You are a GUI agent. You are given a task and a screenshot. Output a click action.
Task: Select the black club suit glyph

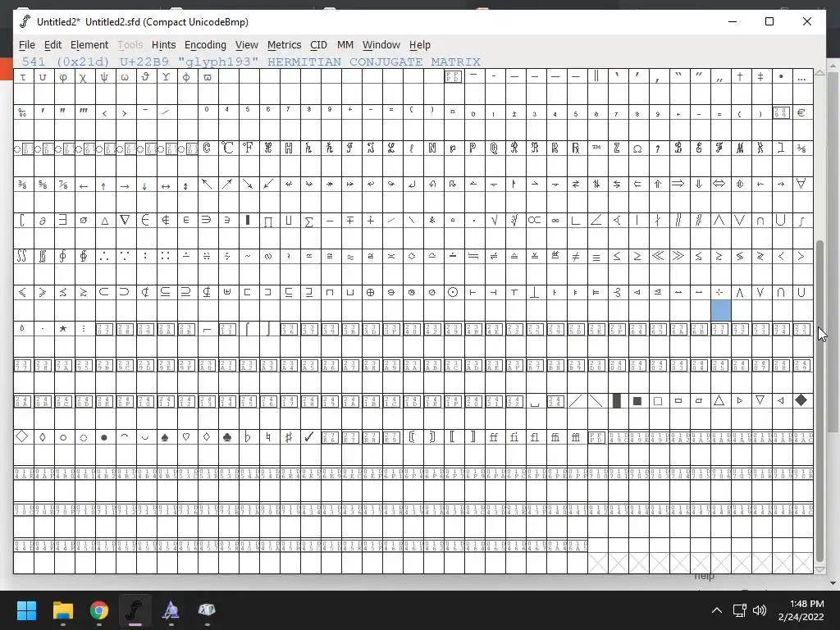click(227, 437)
